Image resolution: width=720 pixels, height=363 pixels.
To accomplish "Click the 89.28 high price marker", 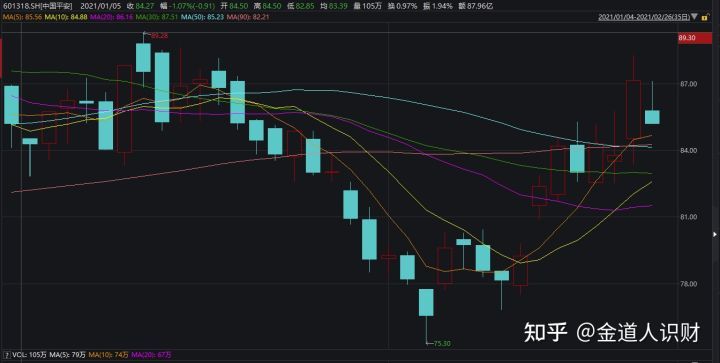I will tap(159, 35).
